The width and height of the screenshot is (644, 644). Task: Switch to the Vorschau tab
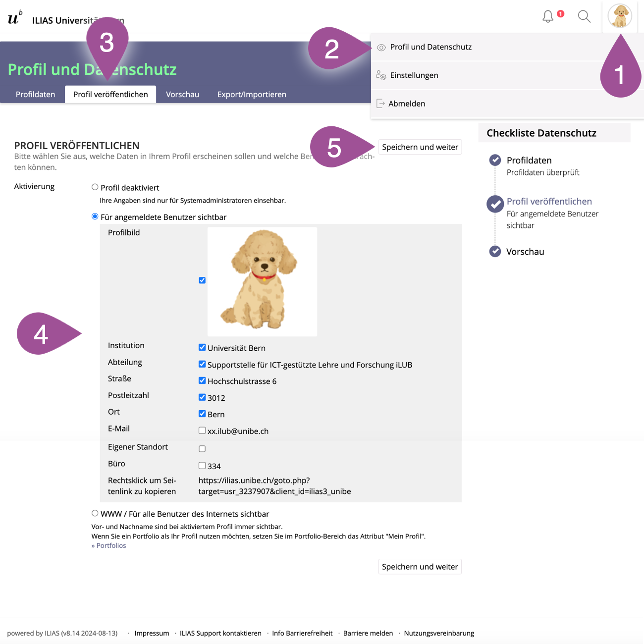tap(182, 95)
